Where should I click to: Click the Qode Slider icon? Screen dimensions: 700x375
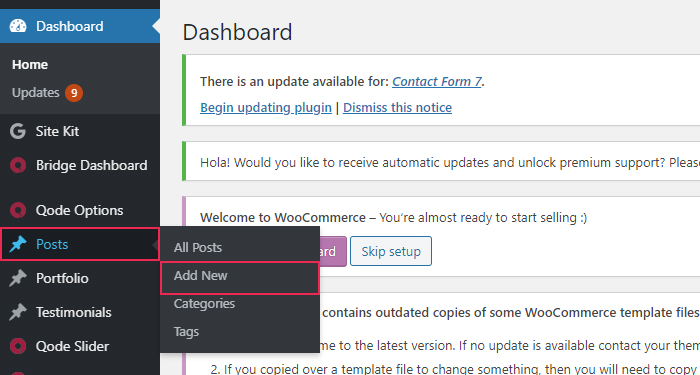tap(18, 346)
